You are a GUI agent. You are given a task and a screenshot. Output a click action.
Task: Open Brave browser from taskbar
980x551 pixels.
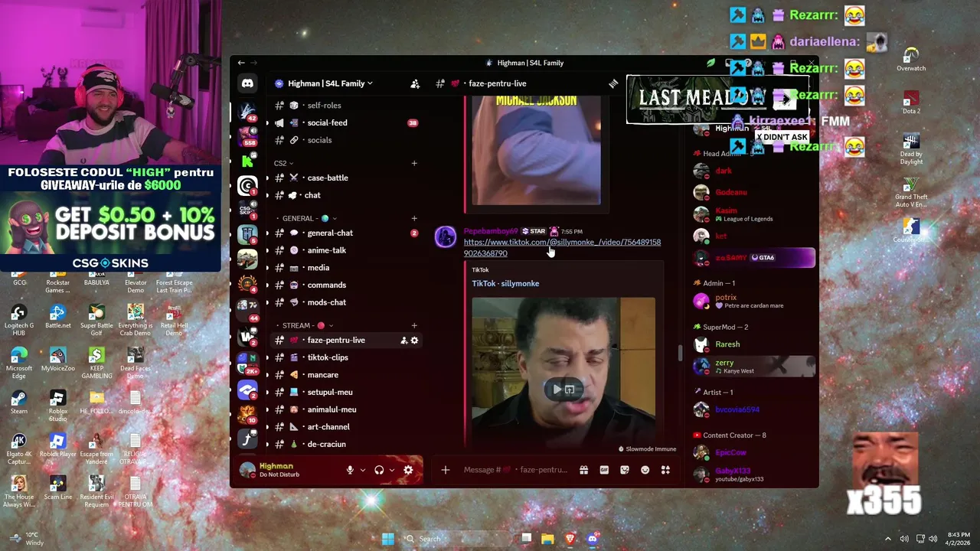570,539
